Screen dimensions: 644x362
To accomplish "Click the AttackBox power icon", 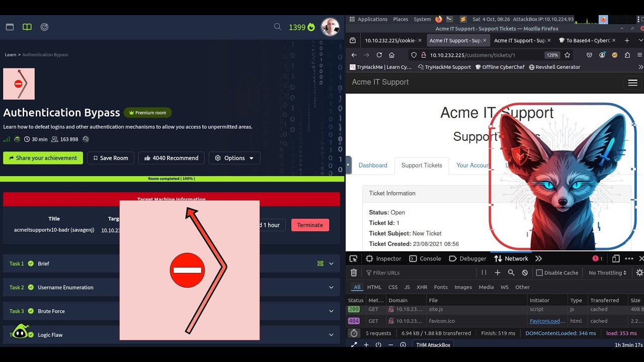I will 378,345.
